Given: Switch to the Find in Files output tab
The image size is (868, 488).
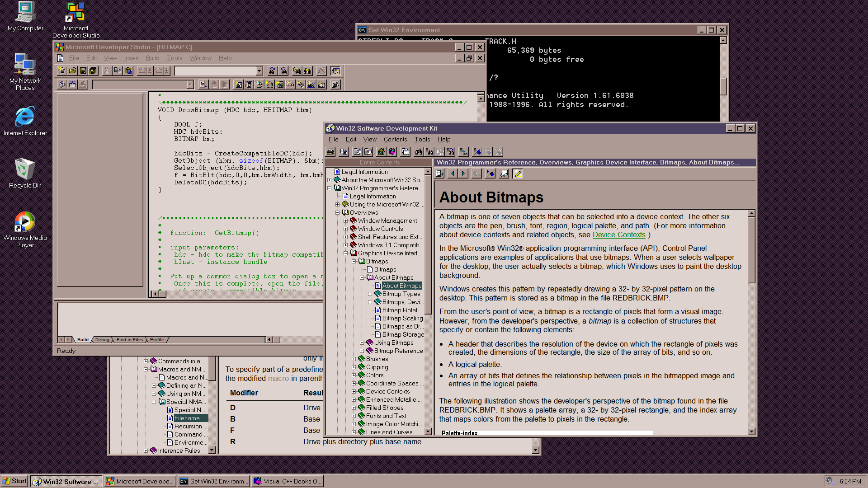Looking at the screenshot, I should coord(129,340).
